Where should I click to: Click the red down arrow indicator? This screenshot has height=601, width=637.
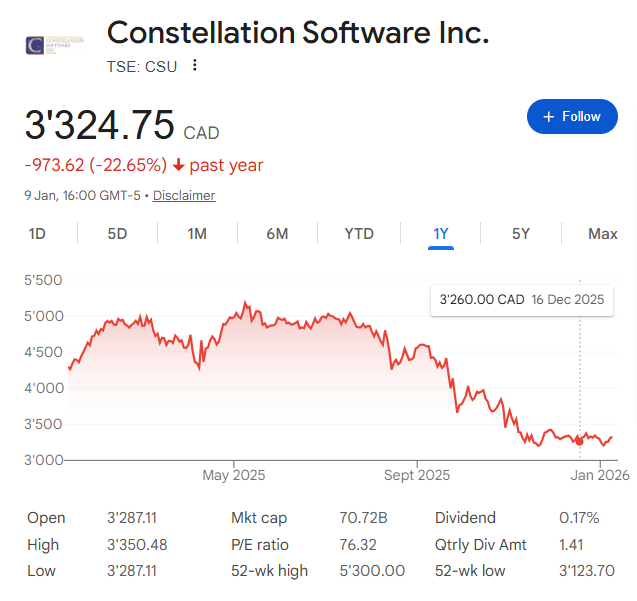178,166
